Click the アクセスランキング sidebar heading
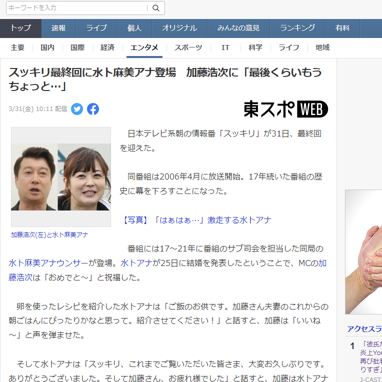 click(x=364, y=329)
